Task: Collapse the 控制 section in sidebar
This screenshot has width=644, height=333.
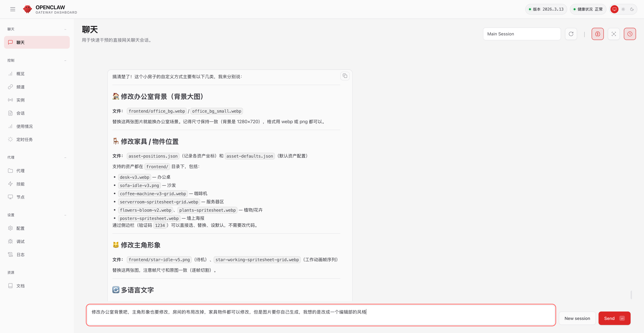Action: pos(65,61)
